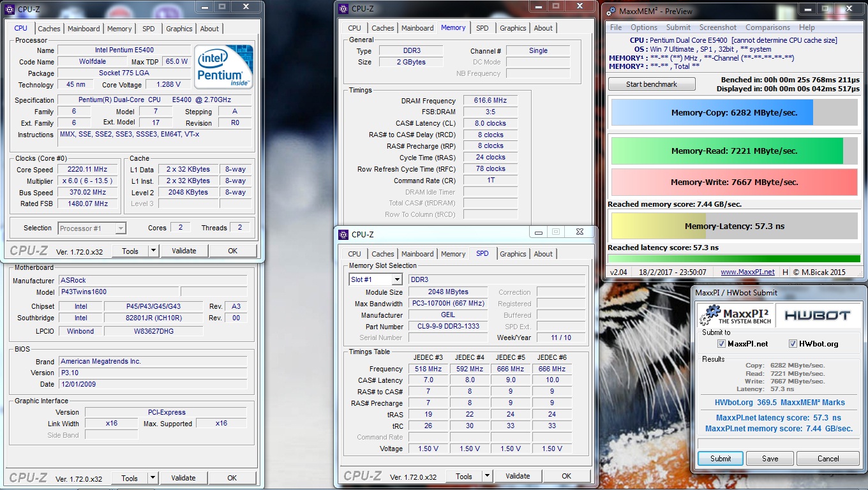
Task: Click the Southbridge 82801JR (ICH10R) value
Action: click(154, 318)
